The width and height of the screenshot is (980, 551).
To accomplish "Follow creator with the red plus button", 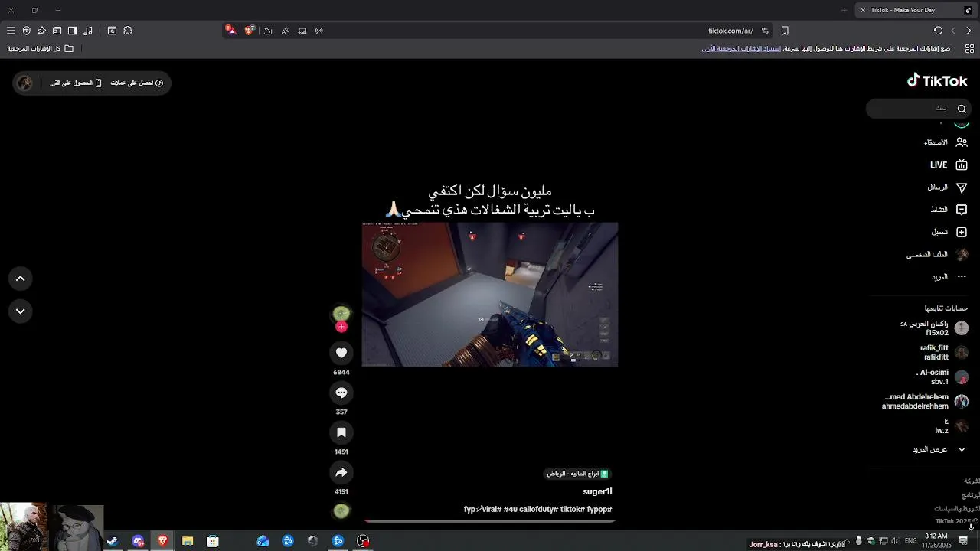I will [x=341, y=327].
